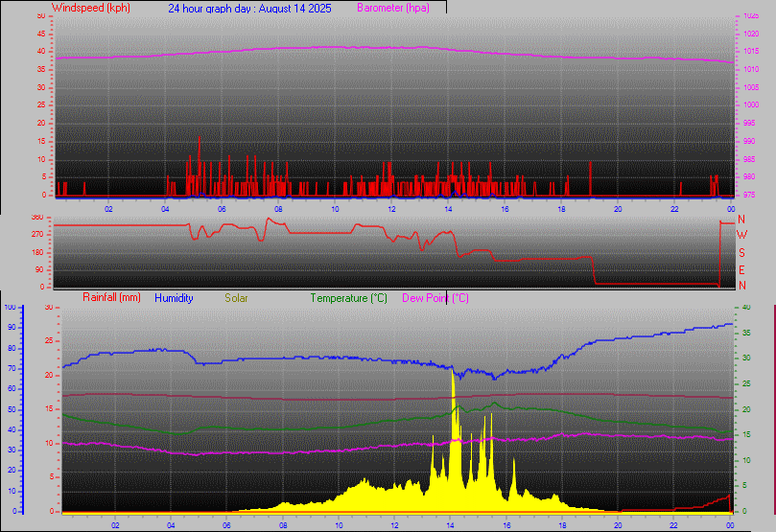Click the 24 hour graph day title
The image size is (776, 532).
tap(249, 9)
